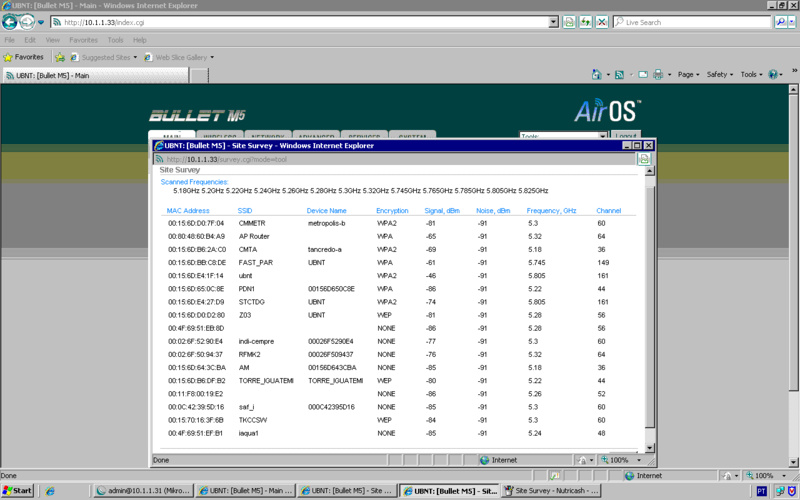This screenshot has width=800, height=500.
Task: Expand the Suggested Sites dropdown
Action: tap(135, 57)
